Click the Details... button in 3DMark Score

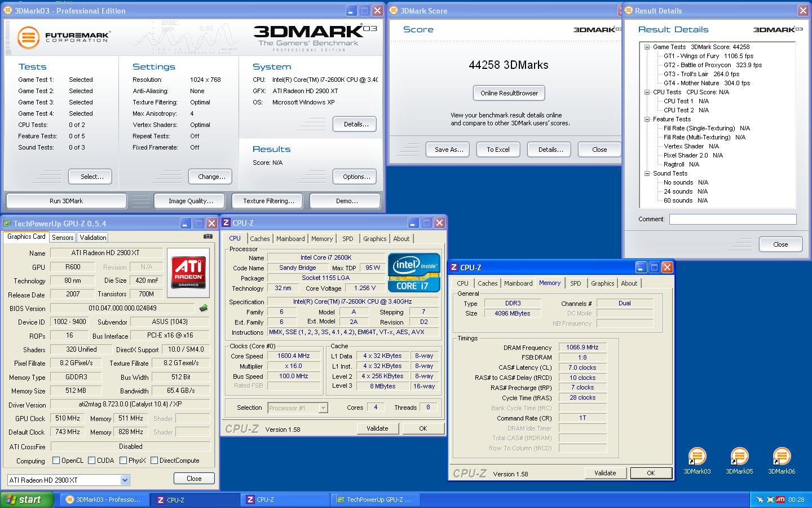pos(550,150)
